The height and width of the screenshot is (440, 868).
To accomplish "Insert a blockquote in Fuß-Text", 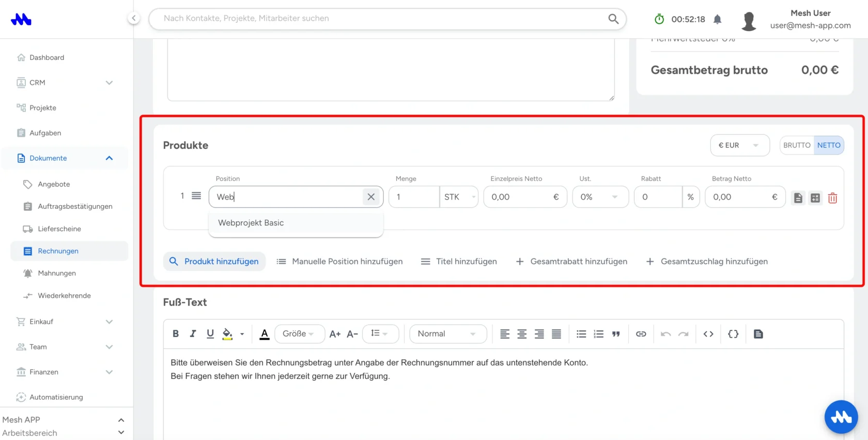I will [616, 334].
